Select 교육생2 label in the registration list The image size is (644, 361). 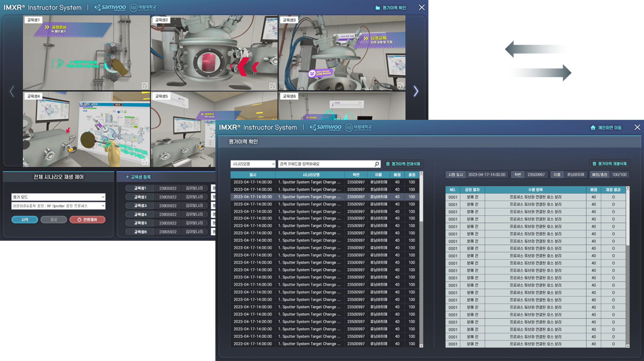click(x=140, y=197)
